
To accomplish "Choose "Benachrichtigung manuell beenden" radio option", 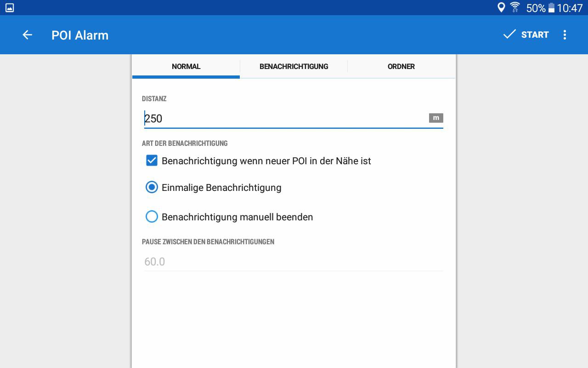I will click(152, 217).
